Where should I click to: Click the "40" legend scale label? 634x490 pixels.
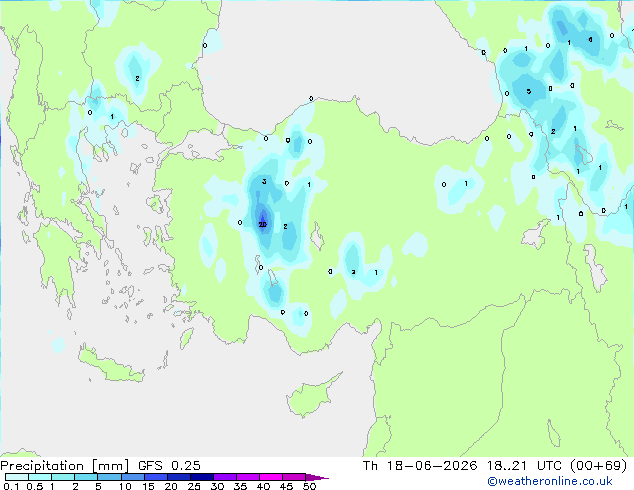point(264,486)
